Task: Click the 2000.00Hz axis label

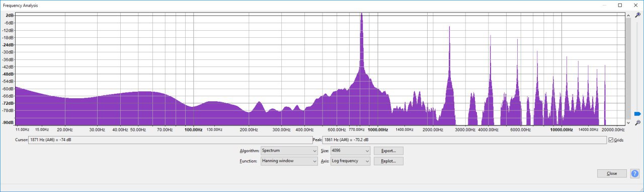Action: [x=433, y=130]
